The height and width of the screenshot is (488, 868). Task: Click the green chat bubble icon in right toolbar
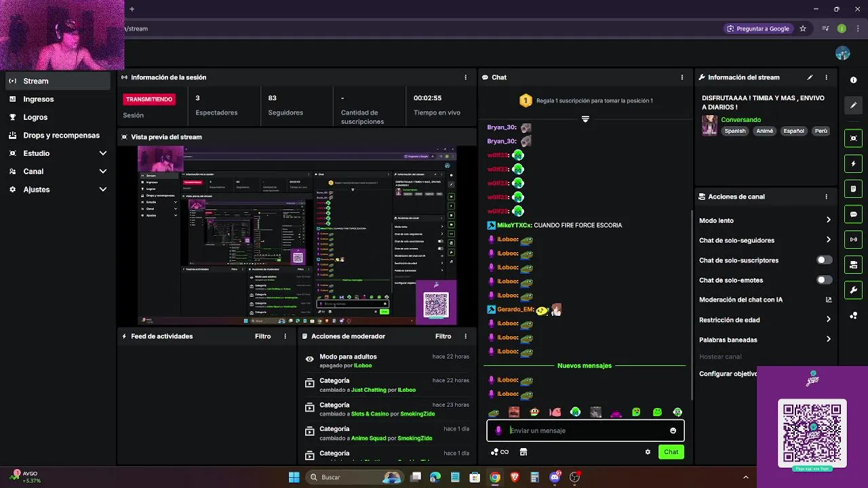click(x=853, y=214)
